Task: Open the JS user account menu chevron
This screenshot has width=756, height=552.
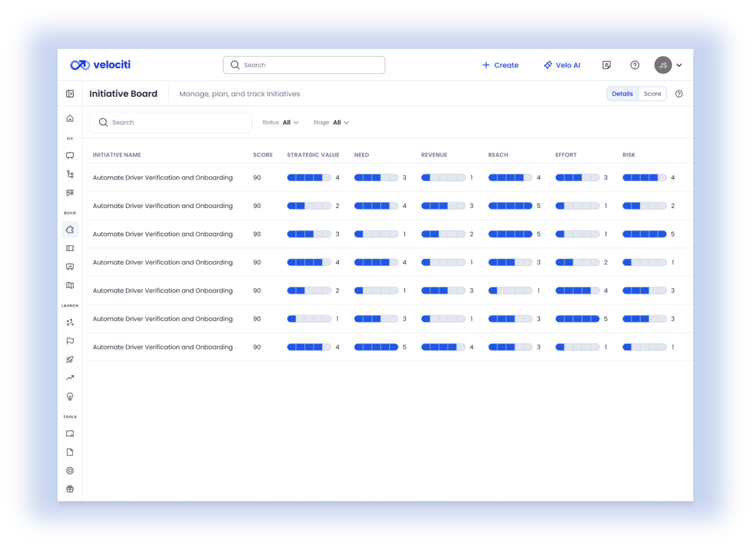Action: pos(679,65)
